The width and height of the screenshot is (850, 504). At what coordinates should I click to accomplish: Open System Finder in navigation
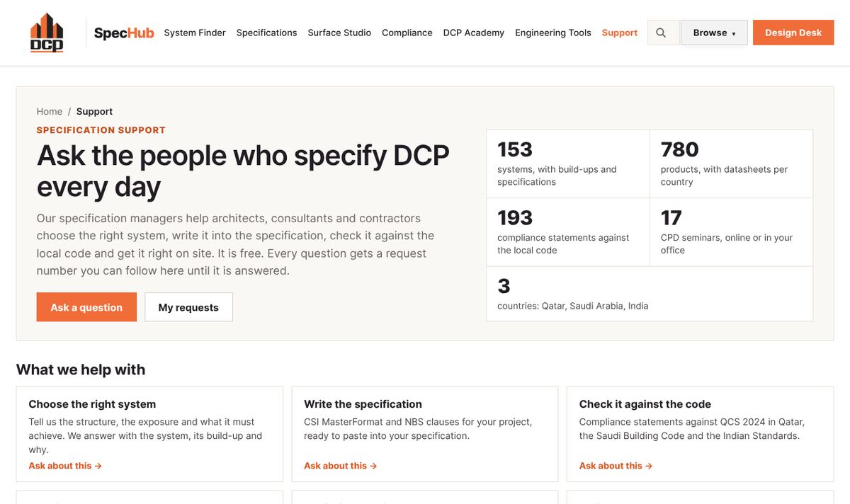195,33
